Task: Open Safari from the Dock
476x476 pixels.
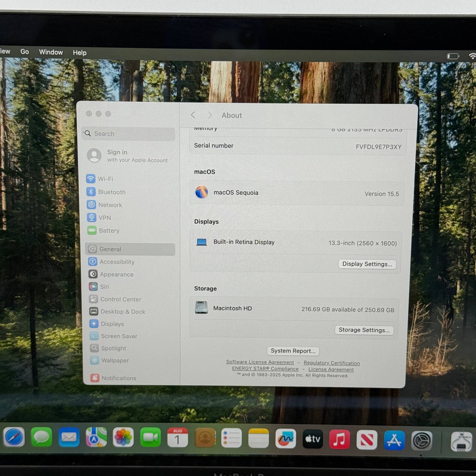Action: 14,437
